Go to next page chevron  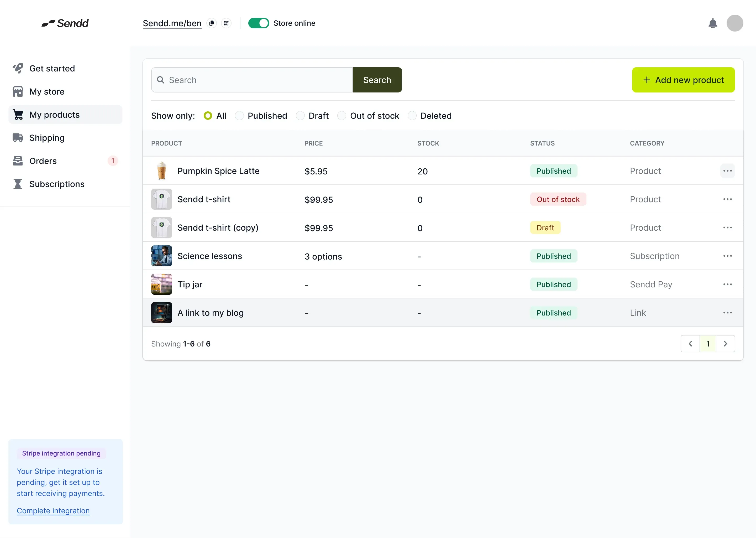(x=726, y=344)
